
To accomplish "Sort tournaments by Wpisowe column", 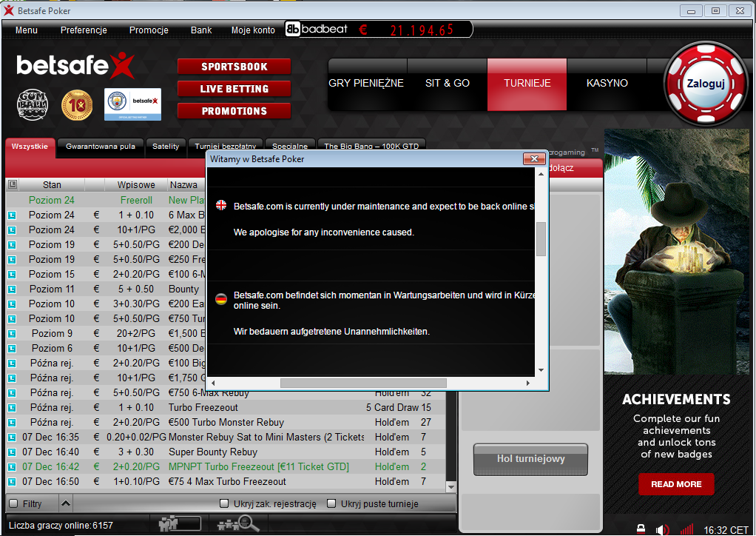I will (136, 185).
